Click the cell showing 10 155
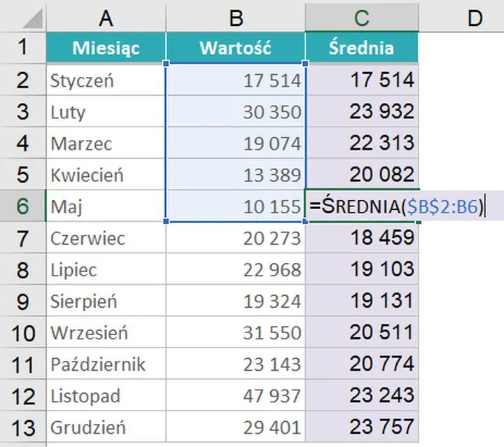 [236, 206]
